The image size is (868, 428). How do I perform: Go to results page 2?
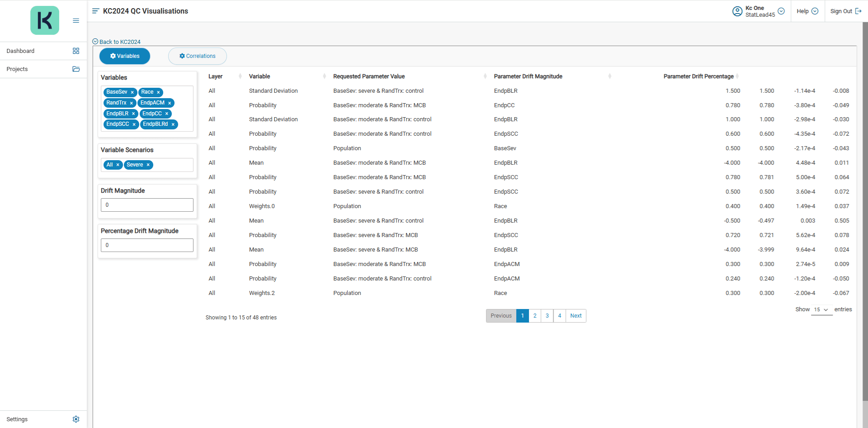coord(535,316)
